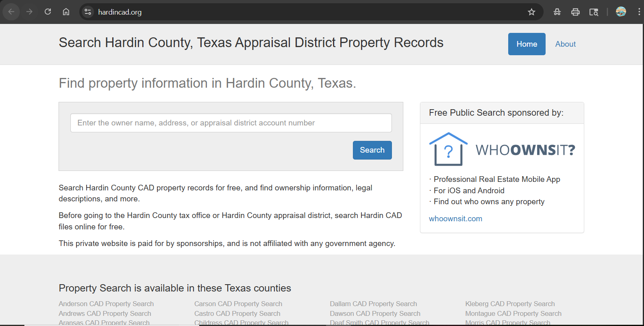644x326 pixels.
Task: Open the search tabs icon
Action: tap(594, 12)
